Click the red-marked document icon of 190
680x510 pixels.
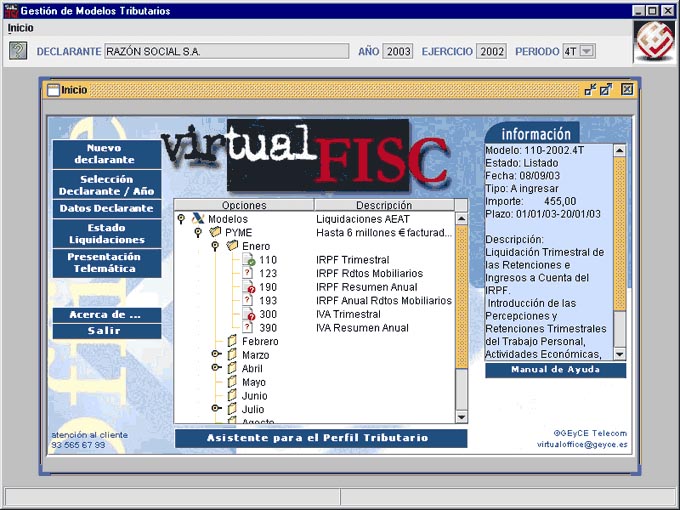pyautogui.click(x=249, y=287)
